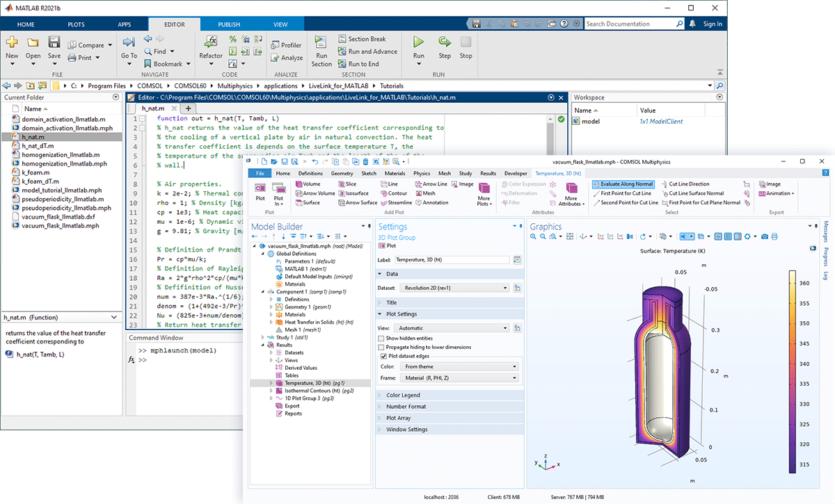Click the New file icon in MATLAB
This screenshot has width=835, height=504.
[12, 42]
